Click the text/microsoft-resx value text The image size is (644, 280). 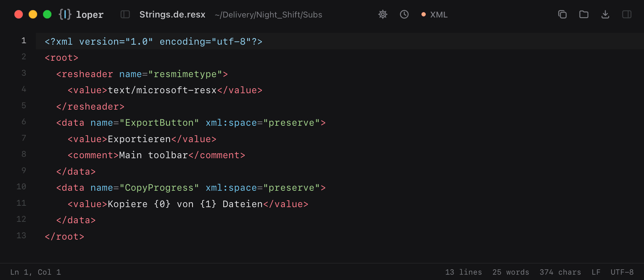pyautogui.click(x=162, y=90)
